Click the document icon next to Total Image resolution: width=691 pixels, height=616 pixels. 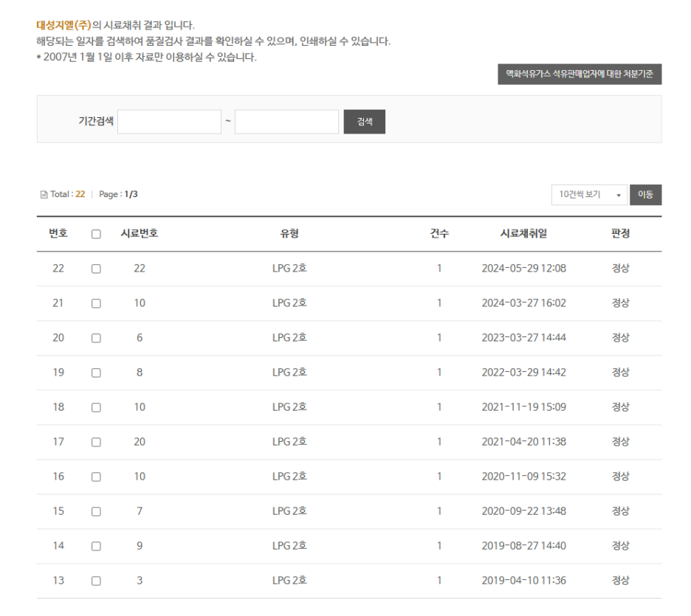[44, 195]
